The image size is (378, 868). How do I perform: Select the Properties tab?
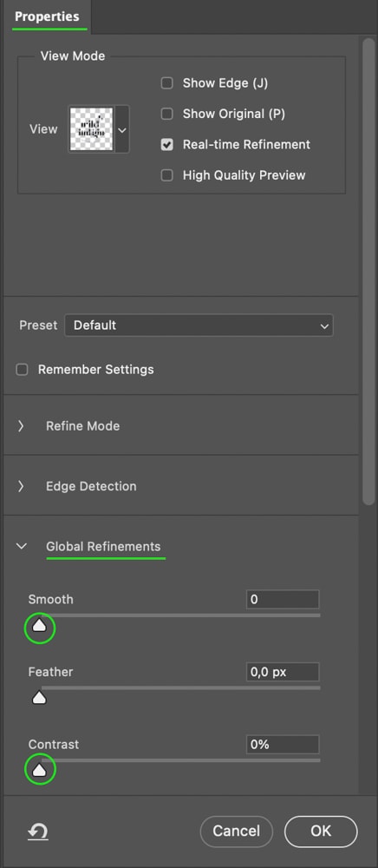pos(47,16)
